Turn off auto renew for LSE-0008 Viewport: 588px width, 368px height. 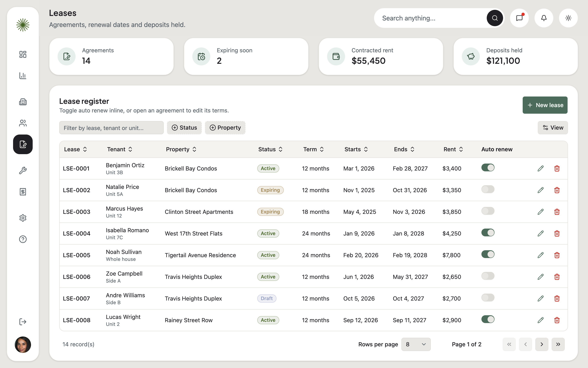(488, 319)
